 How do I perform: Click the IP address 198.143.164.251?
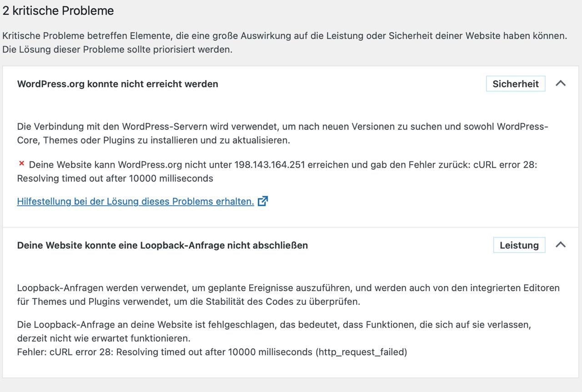pos(270,164)
